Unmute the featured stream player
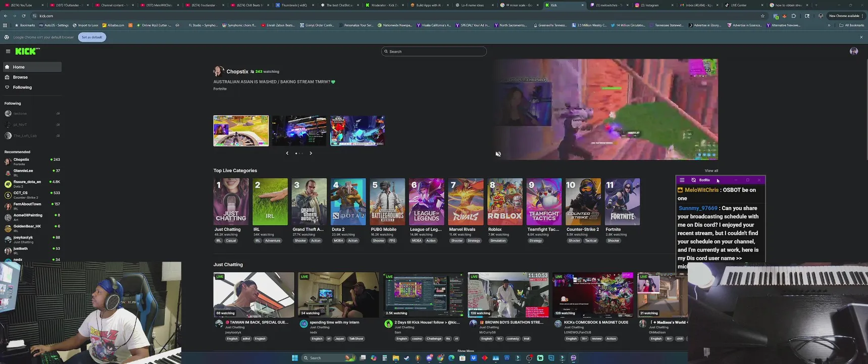Image resolution: width=868 pixels, height=364 pixels. pyautogui.click(x=498, y=154)
